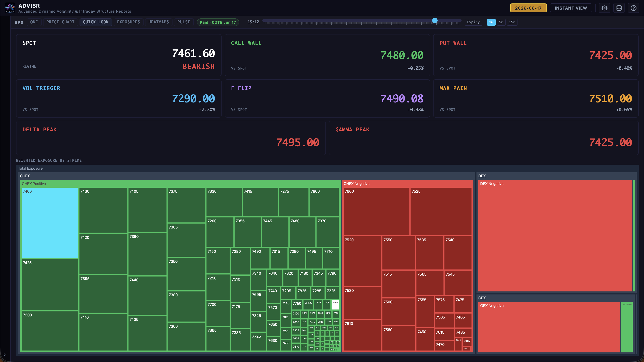Select the 1m interval toggle
The height and width of the screenshot is (362, 644).
(x=491, y=22)
